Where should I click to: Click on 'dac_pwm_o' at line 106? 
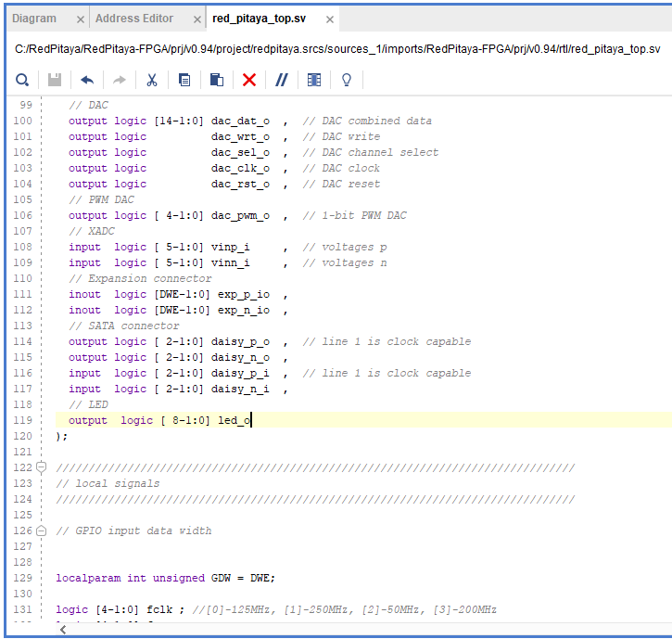[x=240, y=216]
